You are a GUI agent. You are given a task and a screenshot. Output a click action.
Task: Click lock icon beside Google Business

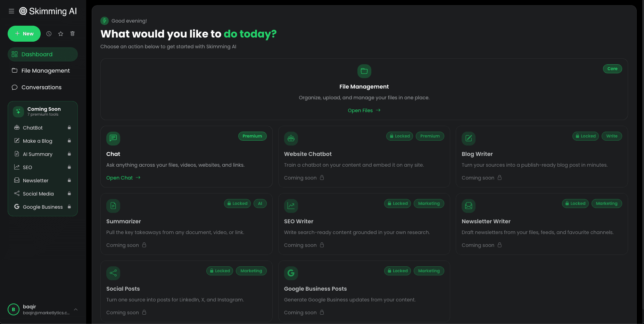(x=69, y=207)
